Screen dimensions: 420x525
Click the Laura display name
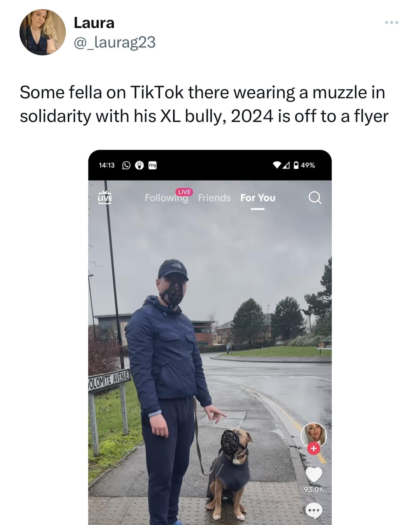point(94,23)
